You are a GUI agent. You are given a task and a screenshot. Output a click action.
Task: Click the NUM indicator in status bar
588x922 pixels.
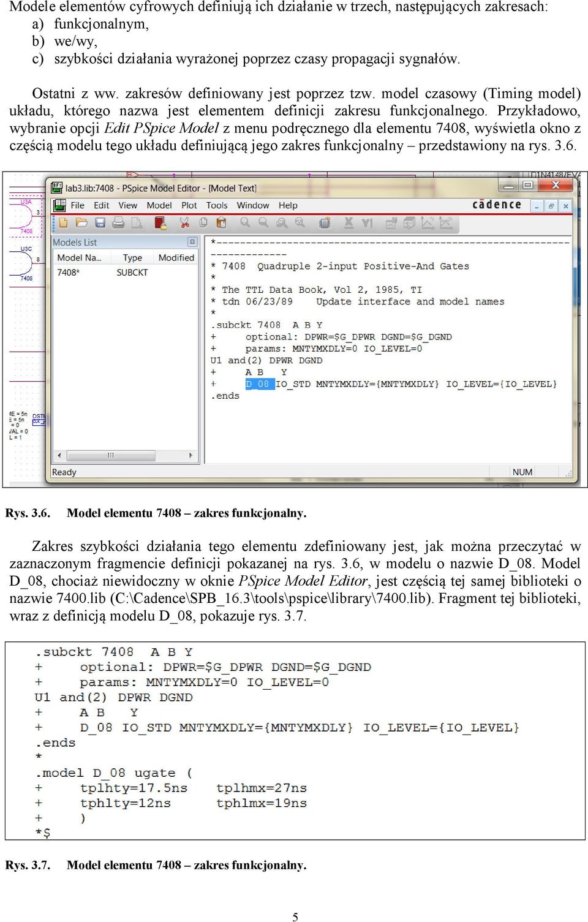(522, 472)
